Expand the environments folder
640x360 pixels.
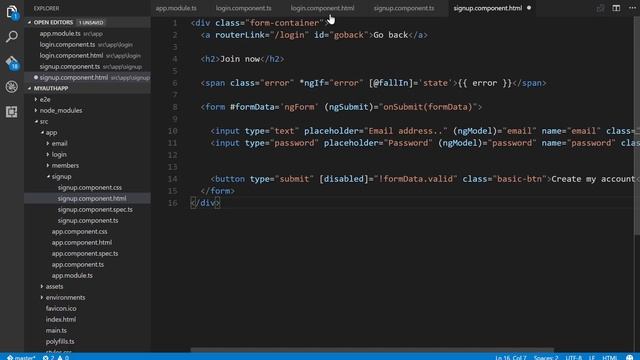[65, 298]
